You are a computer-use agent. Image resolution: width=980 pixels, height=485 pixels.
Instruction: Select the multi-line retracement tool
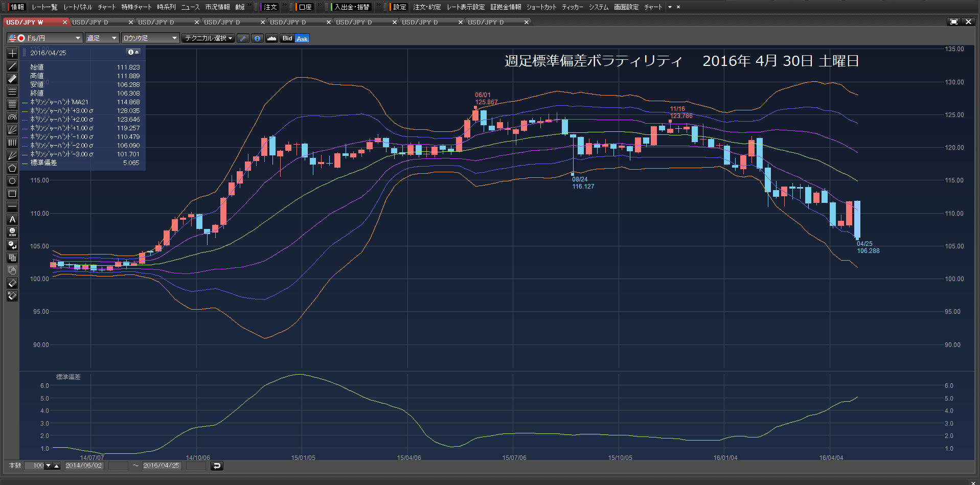[x=12, y=104]
